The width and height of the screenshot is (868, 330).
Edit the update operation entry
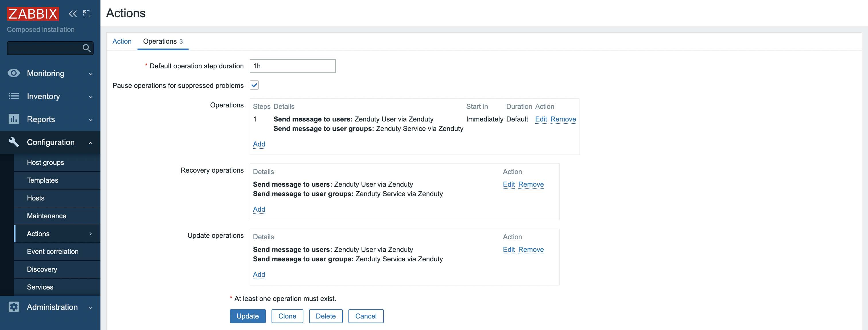508,249
